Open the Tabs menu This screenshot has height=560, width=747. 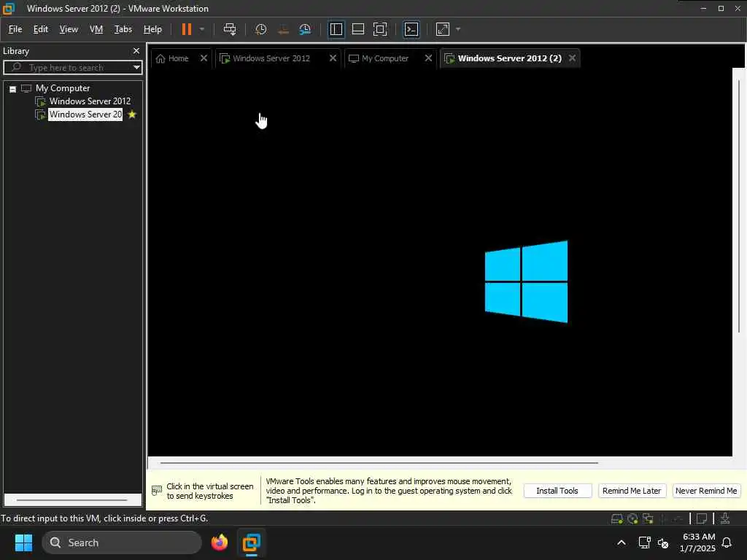coord(123,29)
